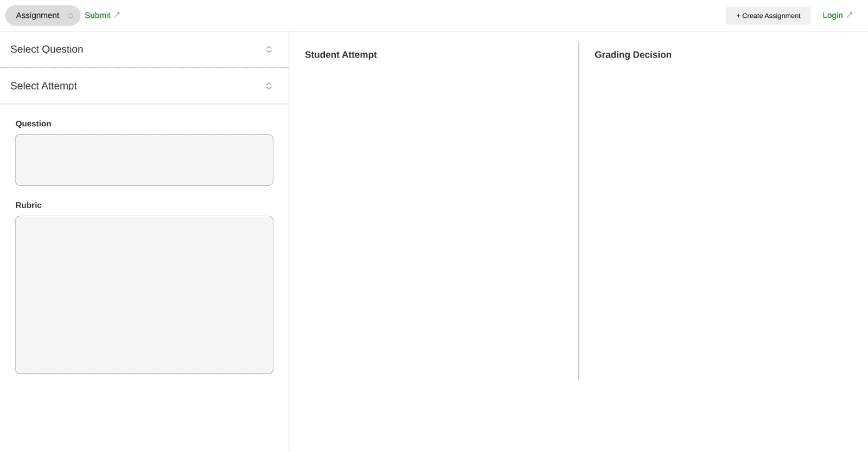
Task: Open the Assignment dropdown selector
Action: pyautogui.click(x=43, y=16)
